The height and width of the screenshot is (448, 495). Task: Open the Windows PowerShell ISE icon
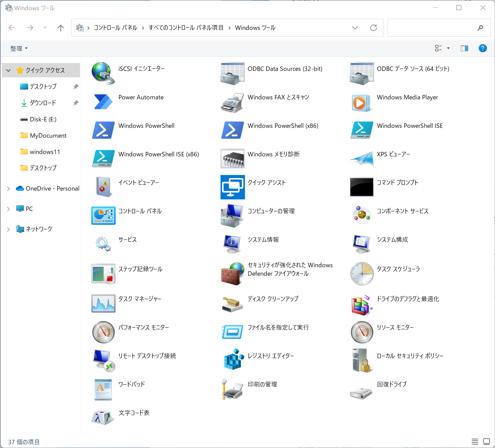tap(362, 130)
